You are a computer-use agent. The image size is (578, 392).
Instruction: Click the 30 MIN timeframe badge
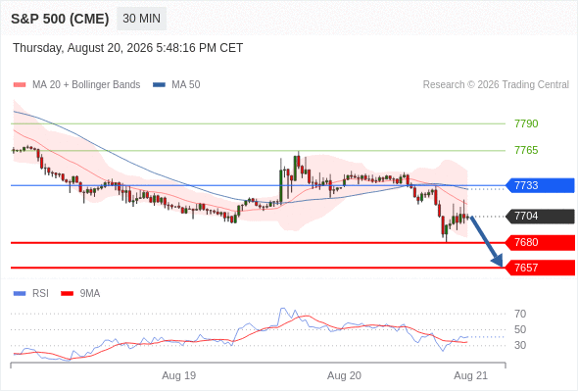(141, 19)
